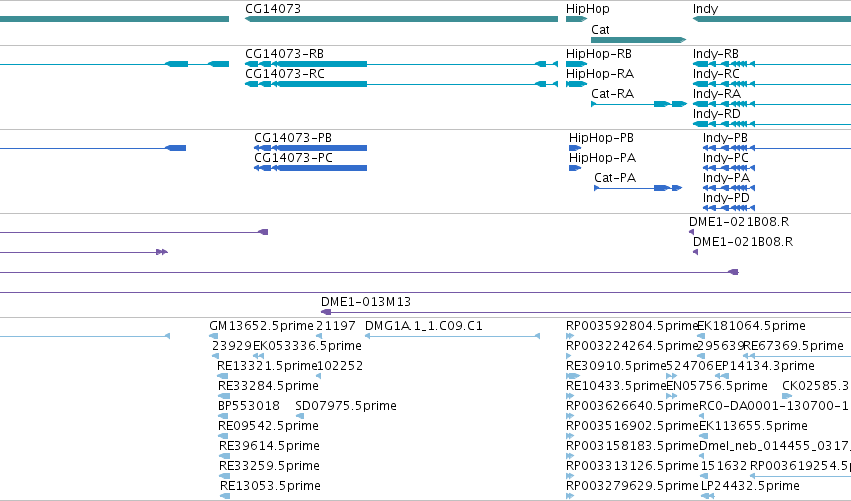
Task: Click the Cat-RA transcript glyph
Action: 639,104
